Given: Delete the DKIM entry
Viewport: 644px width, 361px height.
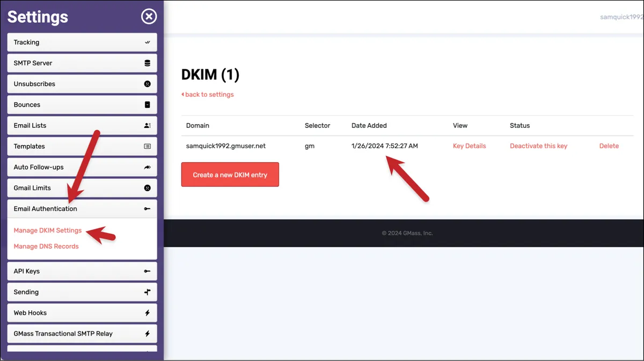Looking at the screenshot, I should click(x=609, y=146).
